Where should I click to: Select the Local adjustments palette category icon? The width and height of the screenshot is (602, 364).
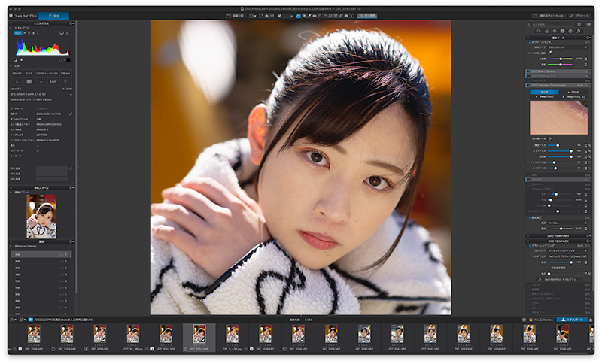point(570,31)
